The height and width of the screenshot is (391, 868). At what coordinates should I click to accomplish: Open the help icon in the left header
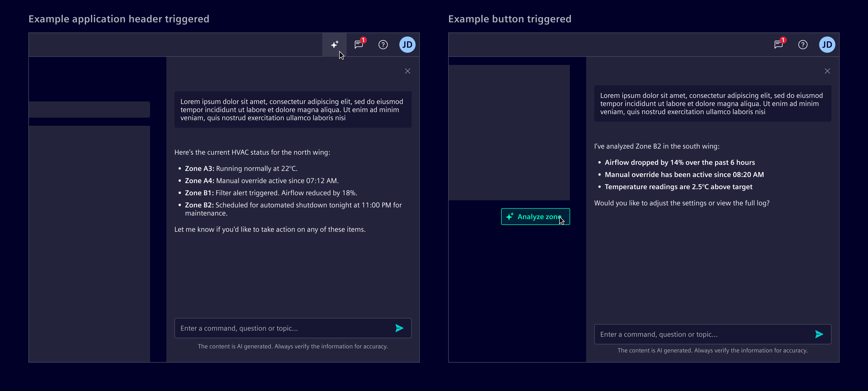pos(383,44)
